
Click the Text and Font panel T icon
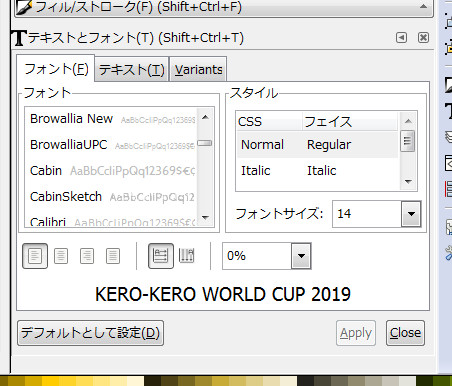click(19, 38)
